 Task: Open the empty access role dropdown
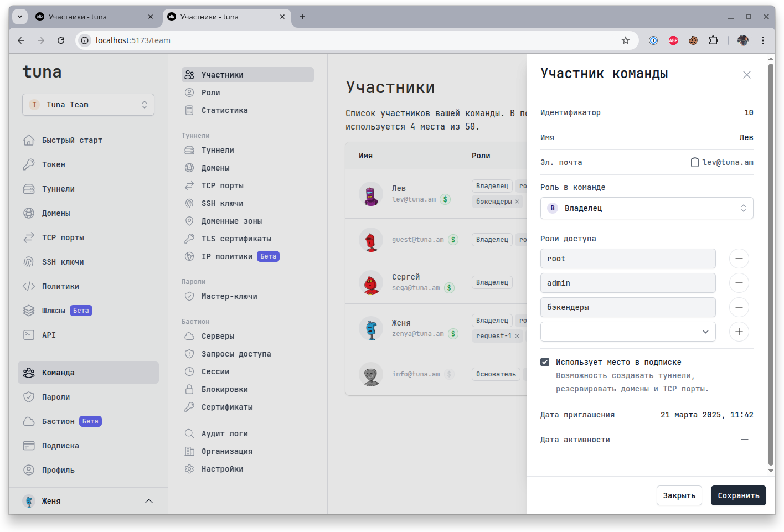[x=627, y=332]
